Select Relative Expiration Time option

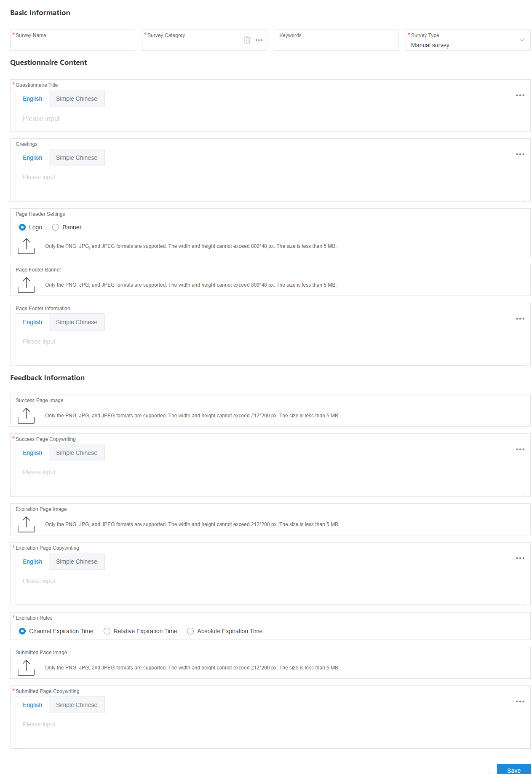click(x=107, y=631)
